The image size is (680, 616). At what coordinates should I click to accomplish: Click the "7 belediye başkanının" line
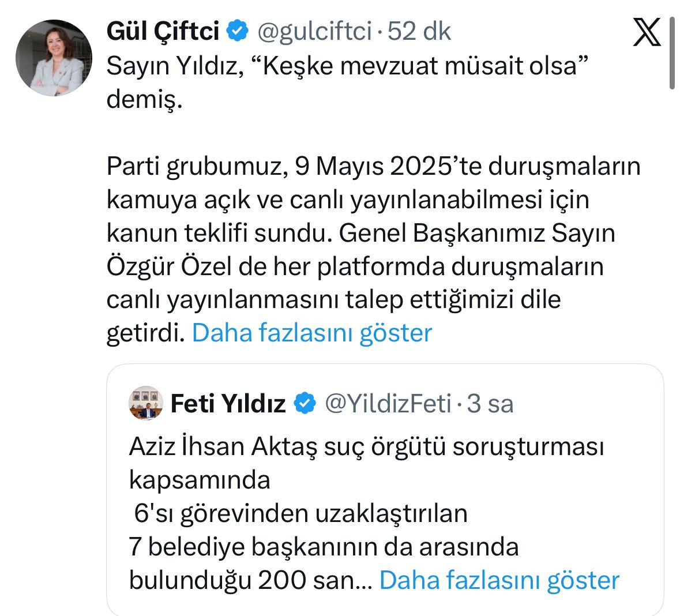click(324, 546)
